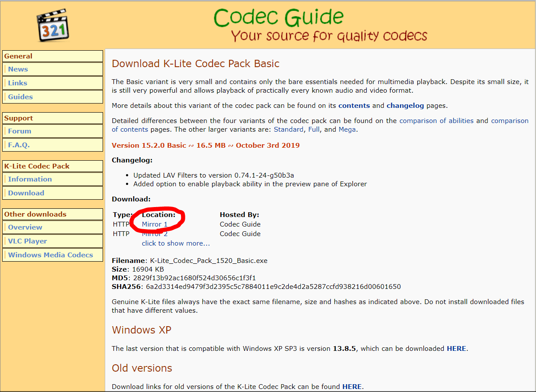Click 'Type:' column header

point(123,215)
